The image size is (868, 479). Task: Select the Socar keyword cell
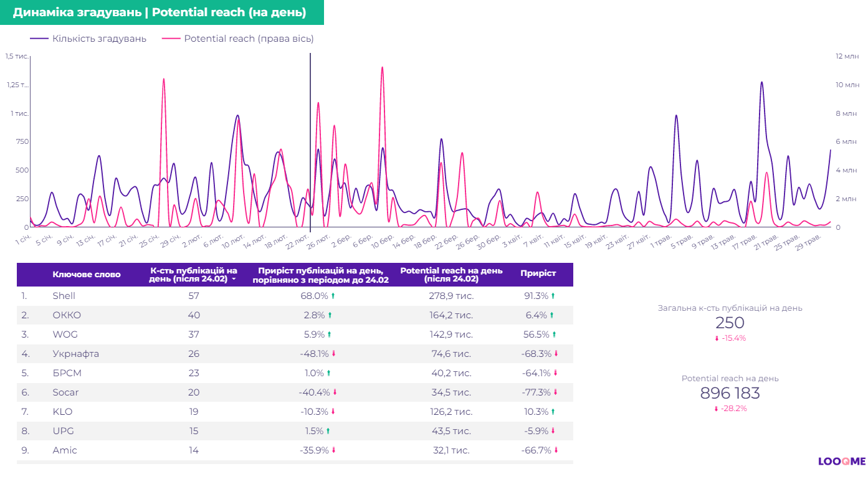click(x=65, y=392)
